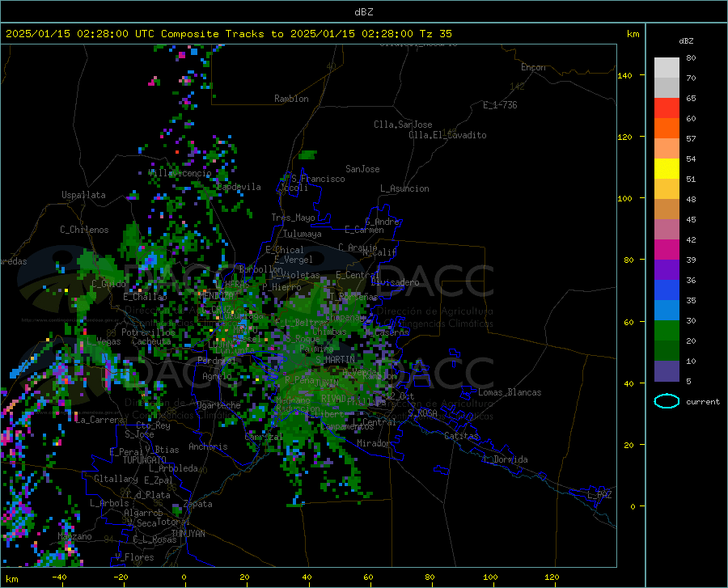The width and height of the screenshot is (728, 588).
Task: Click the Ugarteche label on map
Action: tap(218, 405)
